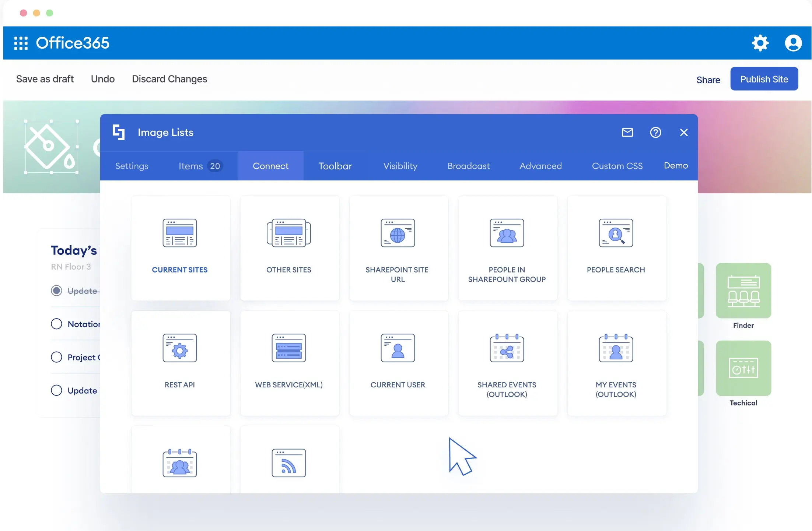Click Discard Changes
812x531 pixels.
click(169, 79)
